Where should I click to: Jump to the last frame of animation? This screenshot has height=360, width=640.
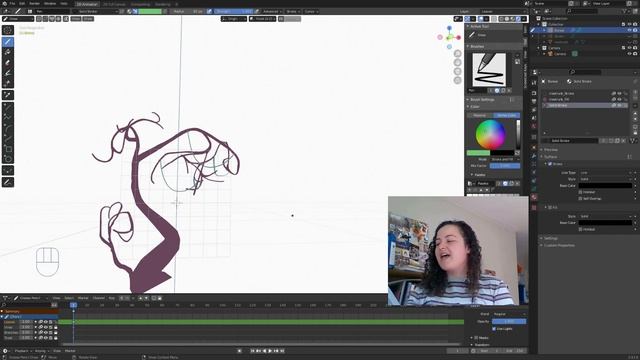[x=282, y=351]
